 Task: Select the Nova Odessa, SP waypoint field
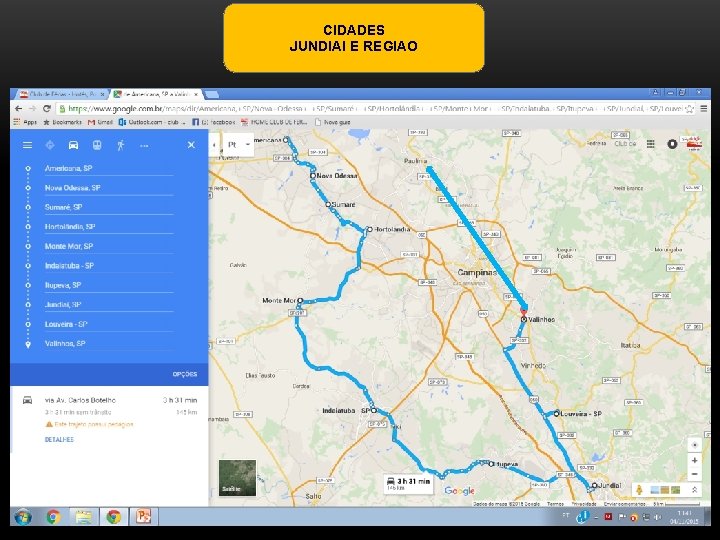(109, 188)
